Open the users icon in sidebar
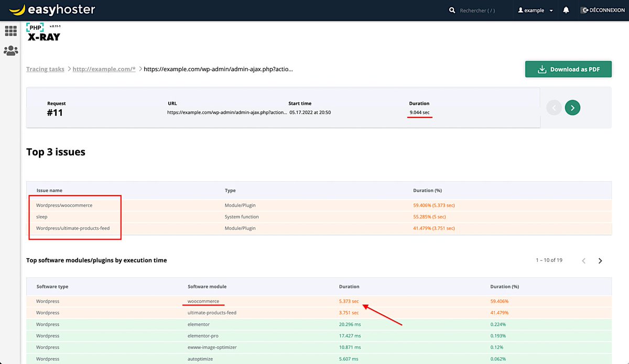 10,51
